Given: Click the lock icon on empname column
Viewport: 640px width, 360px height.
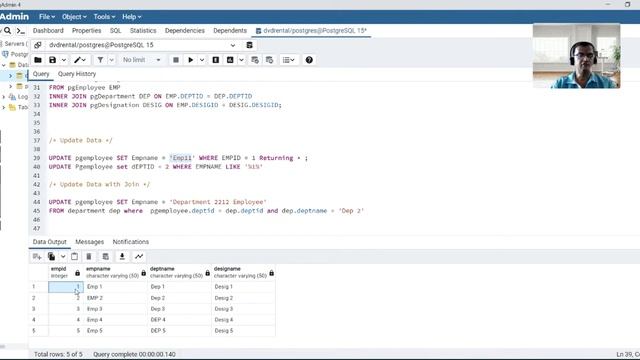Looking at the screenshot, I should 143,273.
